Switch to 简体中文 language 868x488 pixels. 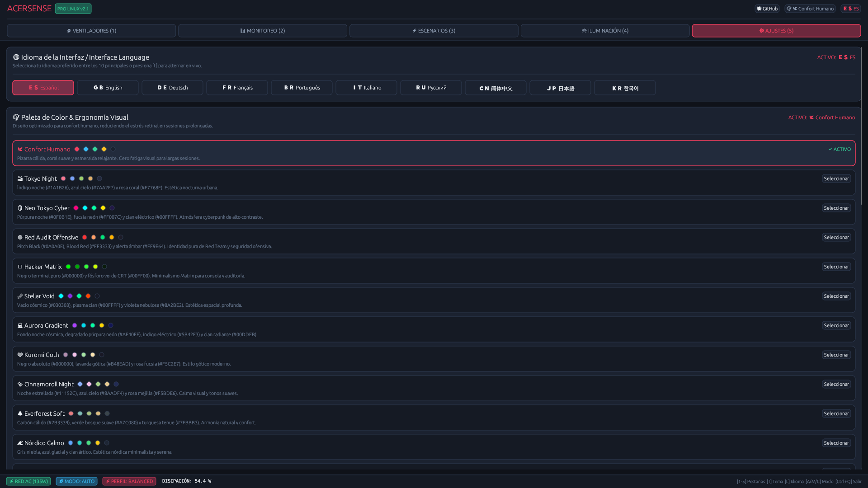click(495, 88)
